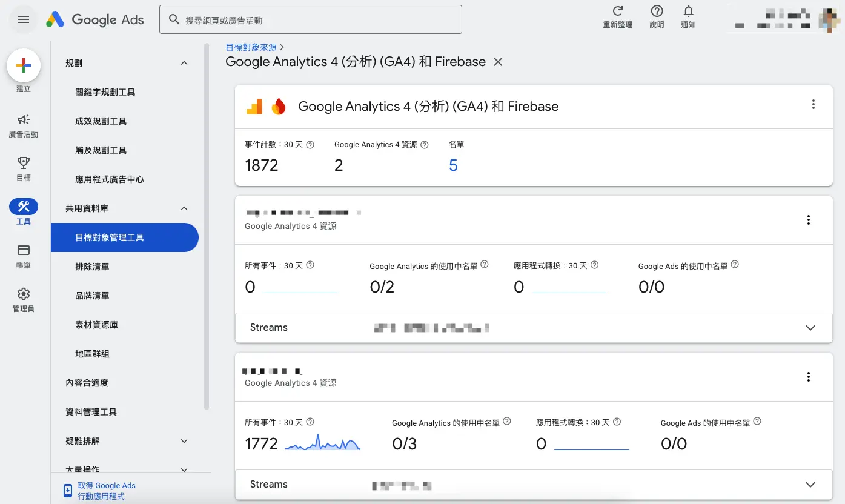Click the 0/2 active lists value
This screenshot has width=845, height=504.
click(382, 287)
